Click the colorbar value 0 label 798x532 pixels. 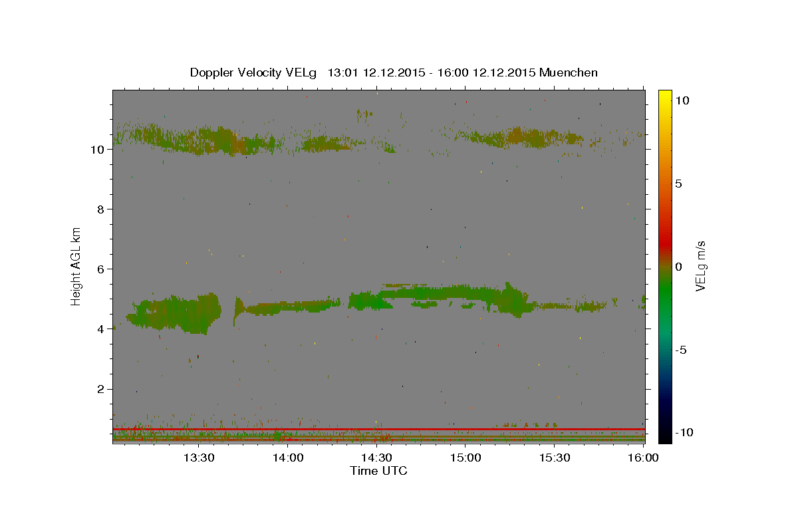(x=679, y=267)
